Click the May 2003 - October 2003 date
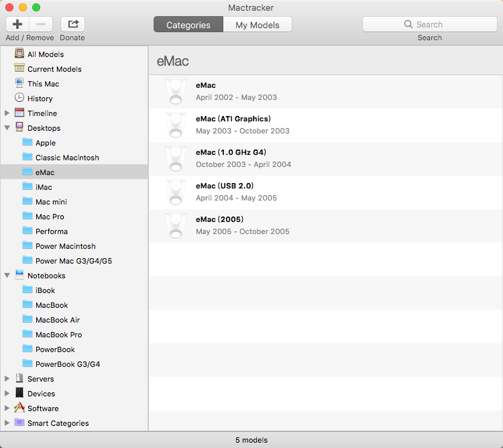 point(243,131)
